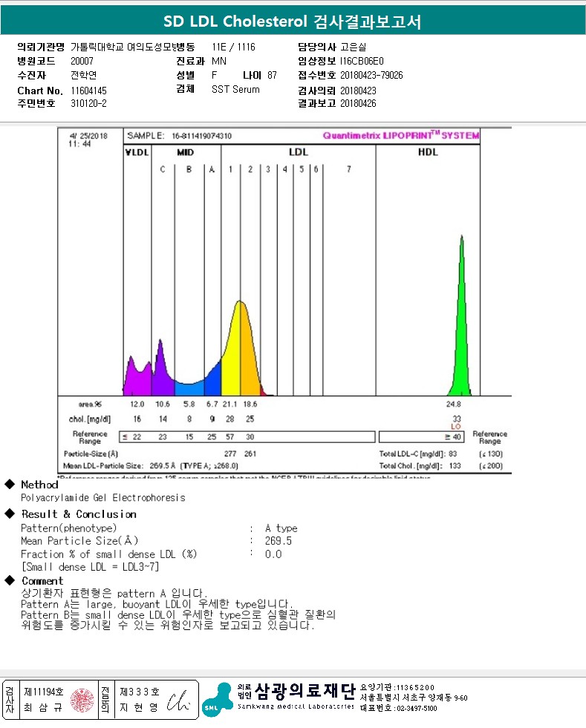The height and width of the screenshot is (728, 586).
Task: Select phone number 02-3497-5100
Action: tap(416, 709)
